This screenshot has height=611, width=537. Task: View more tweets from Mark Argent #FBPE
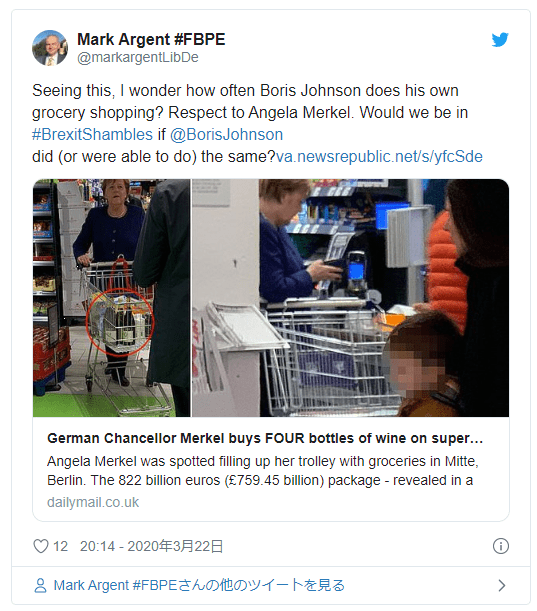coord(199,585)
